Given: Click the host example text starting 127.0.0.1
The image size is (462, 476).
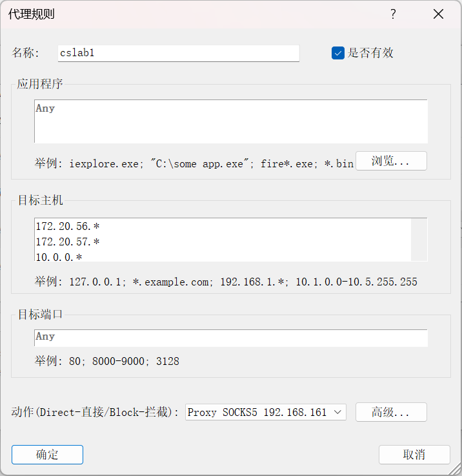Looking at the screenshot, I should 243,282.
